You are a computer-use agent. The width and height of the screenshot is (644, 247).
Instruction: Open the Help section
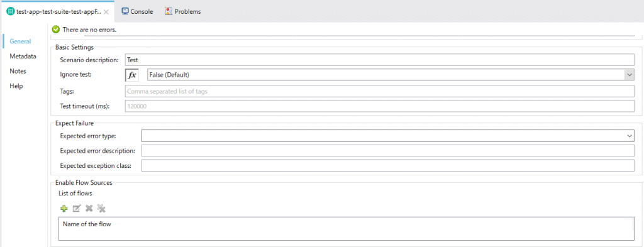coord(16,85)
